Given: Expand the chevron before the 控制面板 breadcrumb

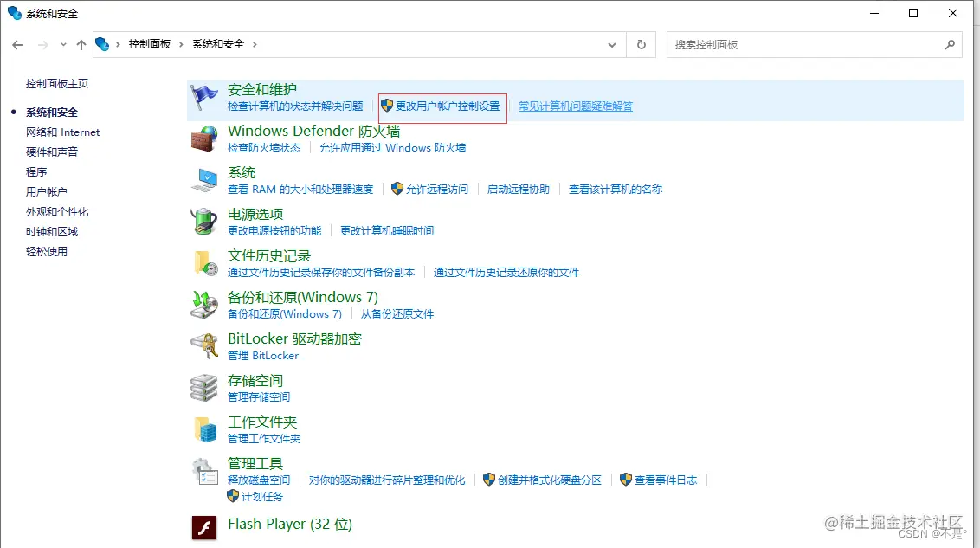Looking at the screenshot, I should coord(118,44).
